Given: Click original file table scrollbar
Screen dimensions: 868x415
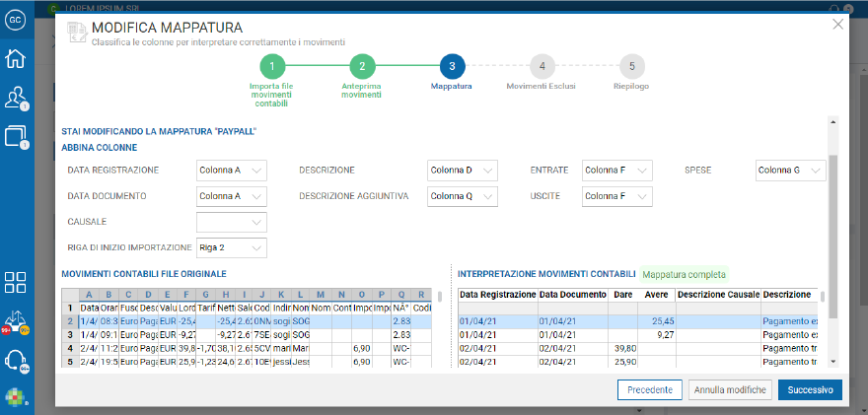Looking at the screenshot, I should coord(440,296).
